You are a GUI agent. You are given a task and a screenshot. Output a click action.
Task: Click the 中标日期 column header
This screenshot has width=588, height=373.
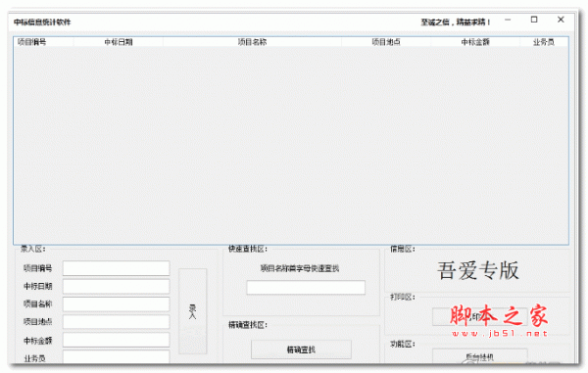click(119, 42)
